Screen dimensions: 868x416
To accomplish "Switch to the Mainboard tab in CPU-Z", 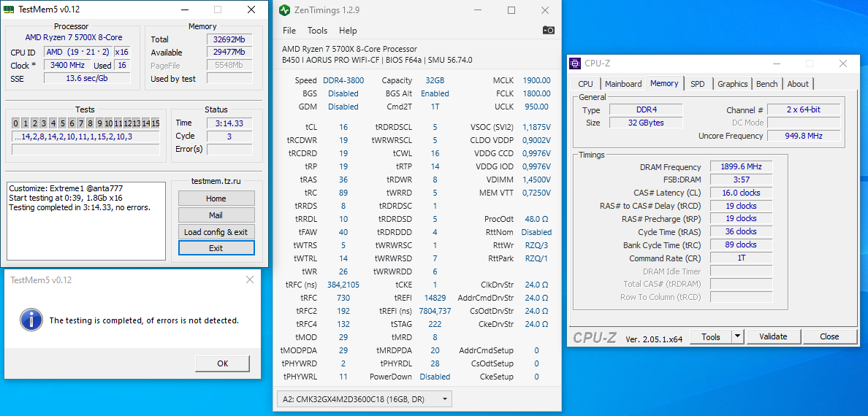I will [623, 84].
